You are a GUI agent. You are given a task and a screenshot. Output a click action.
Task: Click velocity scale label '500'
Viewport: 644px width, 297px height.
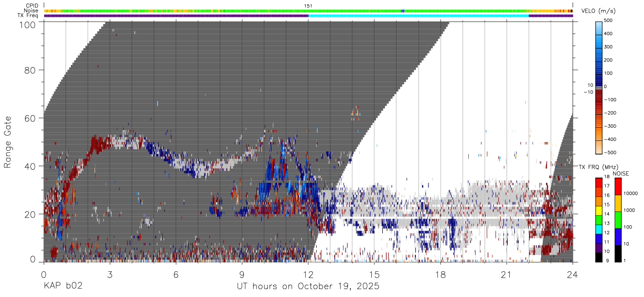[x=609, y=21]
